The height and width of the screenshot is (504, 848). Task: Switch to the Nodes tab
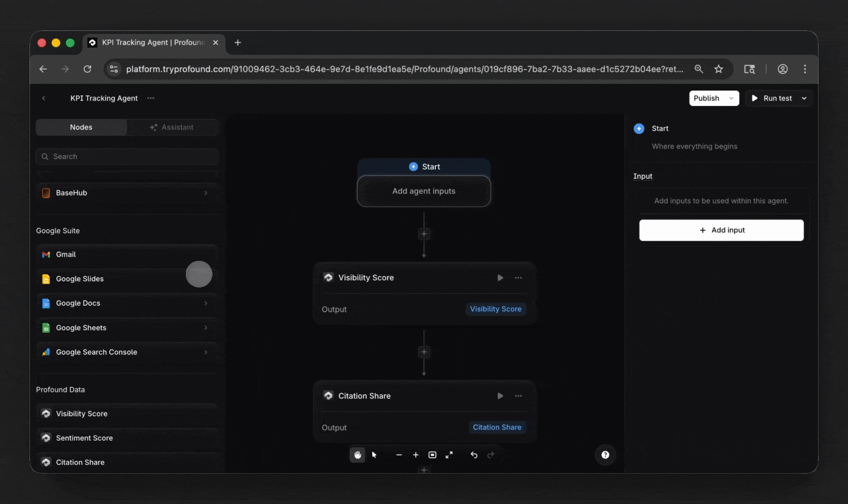(81, 127)
